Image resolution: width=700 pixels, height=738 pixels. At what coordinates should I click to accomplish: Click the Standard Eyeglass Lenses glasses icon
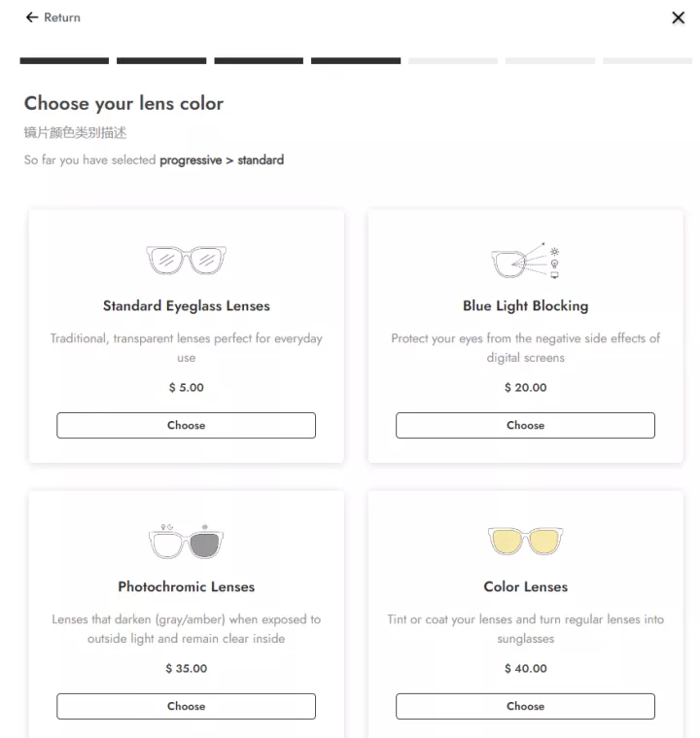186,260
